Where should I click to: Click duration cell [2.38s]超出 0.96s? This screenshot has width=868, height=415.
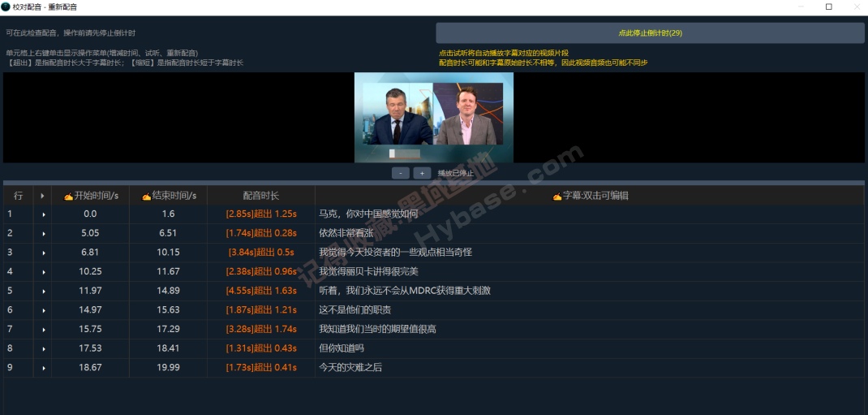point(261,271)
